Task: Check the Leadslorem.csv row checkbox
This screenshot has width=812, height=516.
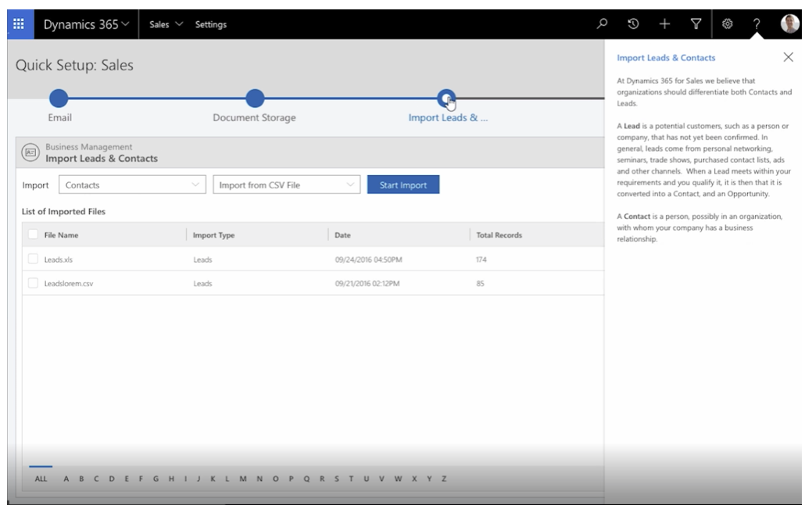Action: 33,283
